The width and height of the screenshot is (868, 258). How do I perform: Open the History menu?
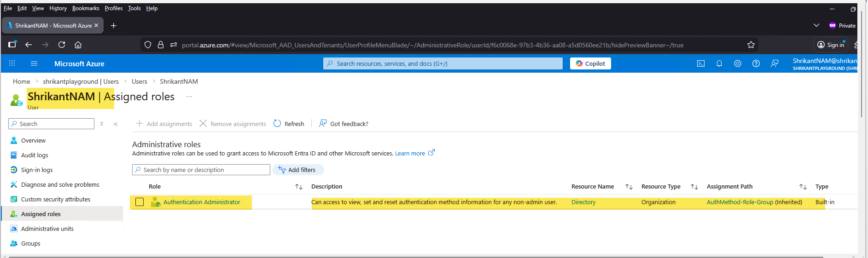(x=58, y=8)
